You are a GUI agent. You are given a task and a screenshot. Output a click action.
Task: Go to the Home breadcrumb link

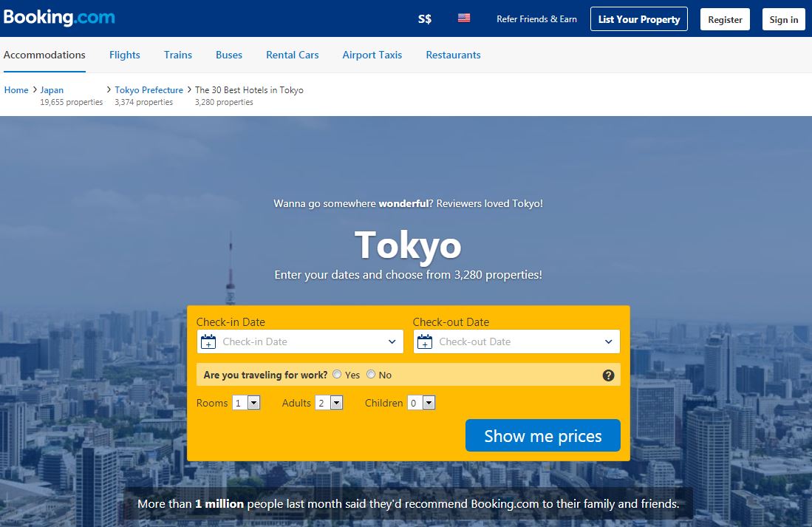pos(16,90)
